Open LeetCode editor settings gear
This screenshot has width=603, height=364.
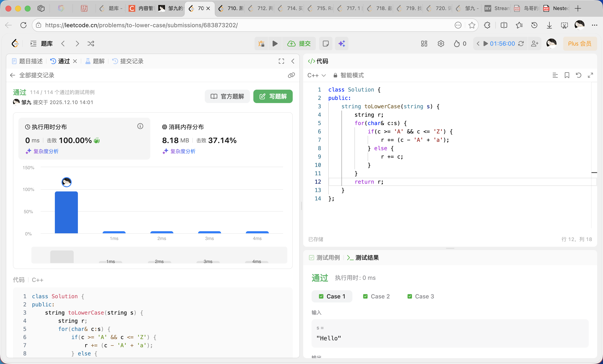click(441, 43)
